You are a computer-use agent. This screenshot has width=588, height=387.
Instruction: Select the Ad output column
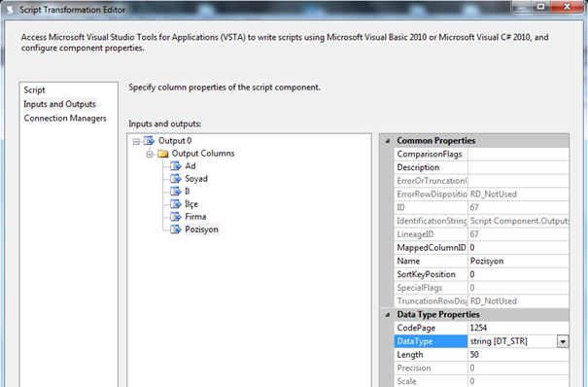click(x=190, y=166)
